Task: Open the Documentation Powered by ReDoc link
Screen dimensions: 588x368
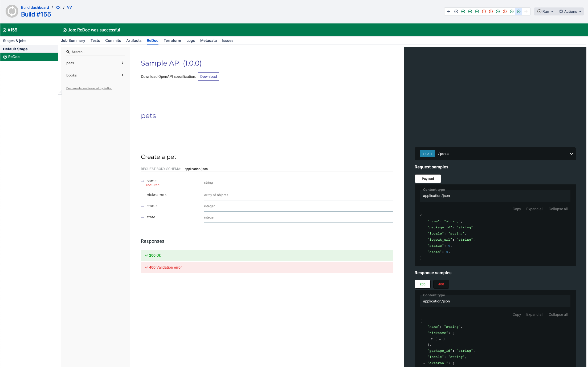Action: pyautogui.click(x=89, y=88)
